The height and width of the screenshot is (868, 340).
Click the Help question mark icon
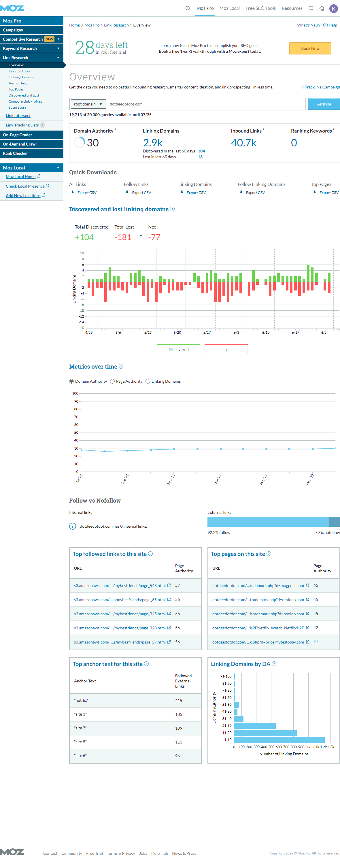[x=326, y=25]
